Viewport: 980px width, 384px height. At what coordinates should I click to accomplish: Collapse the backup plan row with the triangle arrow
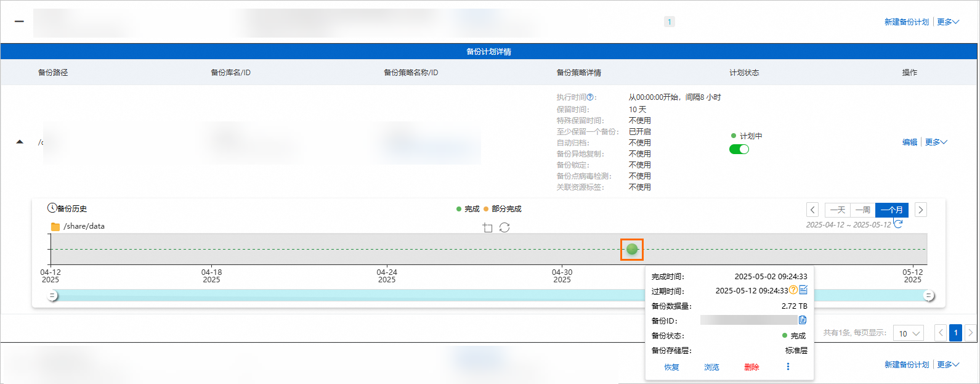point(20,142)
